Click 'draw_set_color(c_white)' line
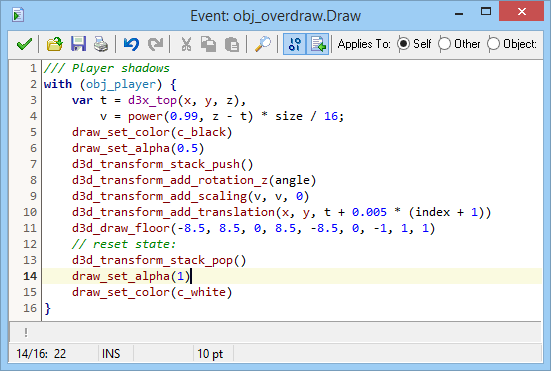Screen dimensions: 551x371 click(x=152, y=292)
